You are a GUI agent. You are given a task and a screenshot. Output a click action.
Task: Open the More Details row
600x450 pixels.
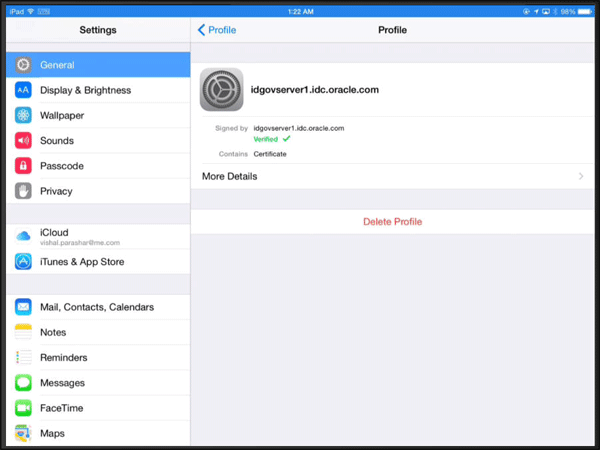click(x=392, y=176)
